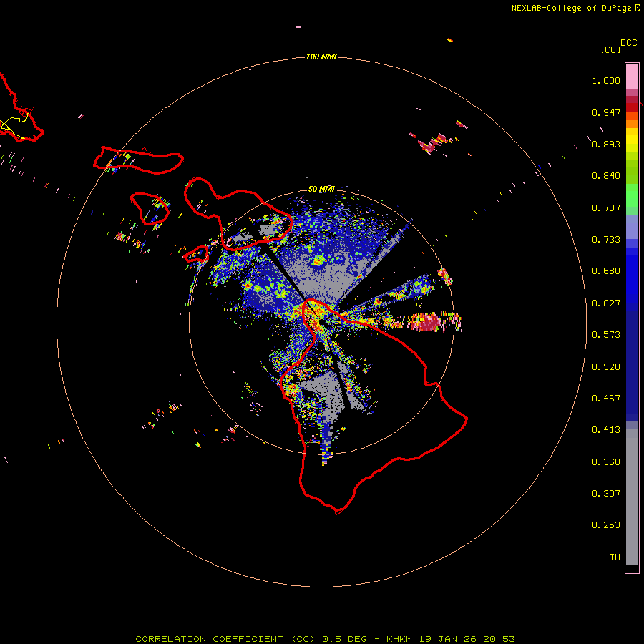
Task: Click the DCC legend title
Action: coord(629,43)
